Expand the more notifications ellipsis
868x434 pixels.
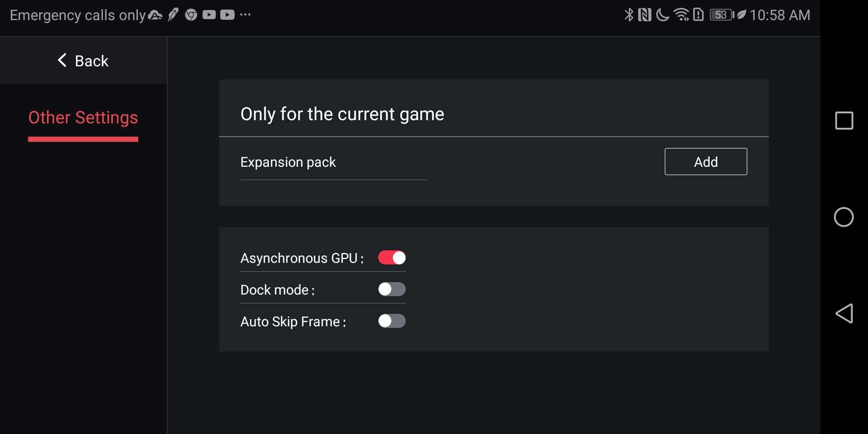pyautogui.click(x=245, y=15)
